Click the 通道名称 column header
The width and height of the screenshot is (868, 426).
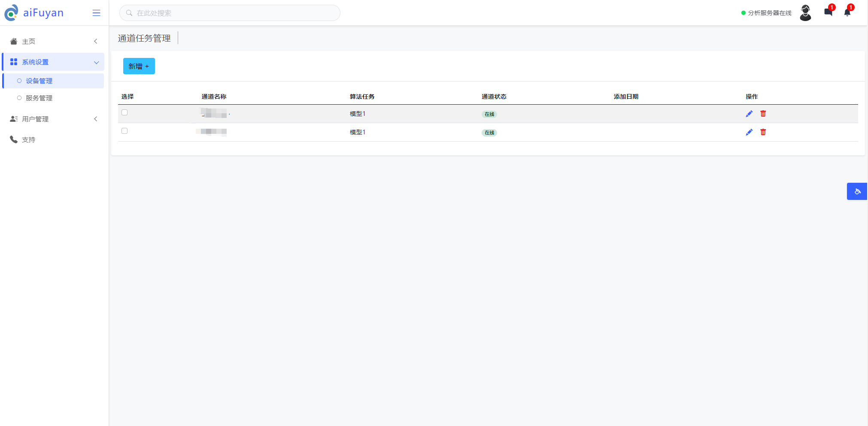[x=214, y=97]
